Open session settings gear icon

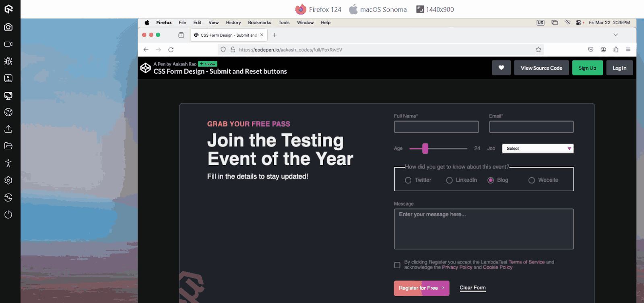[x=8, y=181]
